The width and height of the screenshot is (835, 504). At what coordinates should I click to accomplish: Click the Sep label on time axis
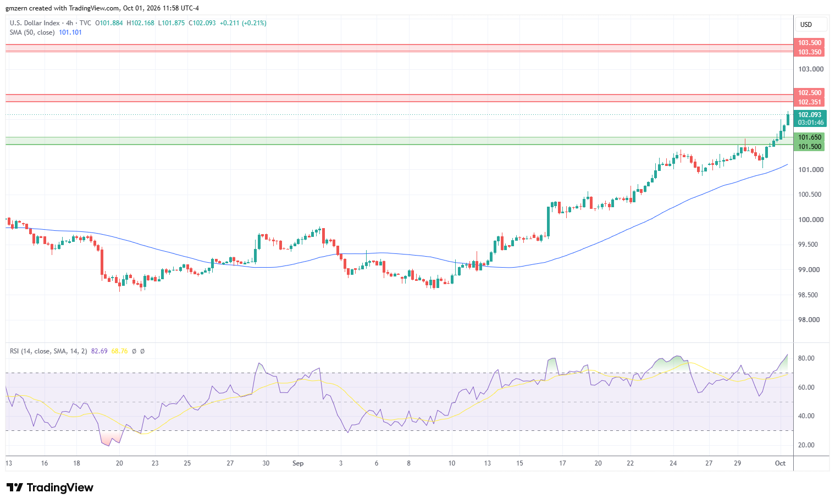[x=298, y=463]
